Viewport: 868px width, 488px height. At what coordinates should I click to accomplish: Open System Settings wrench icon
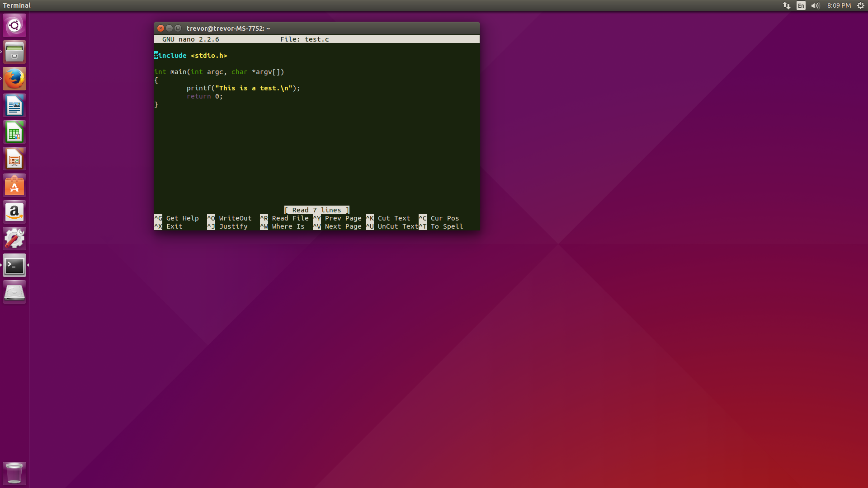tap(14, 239)
